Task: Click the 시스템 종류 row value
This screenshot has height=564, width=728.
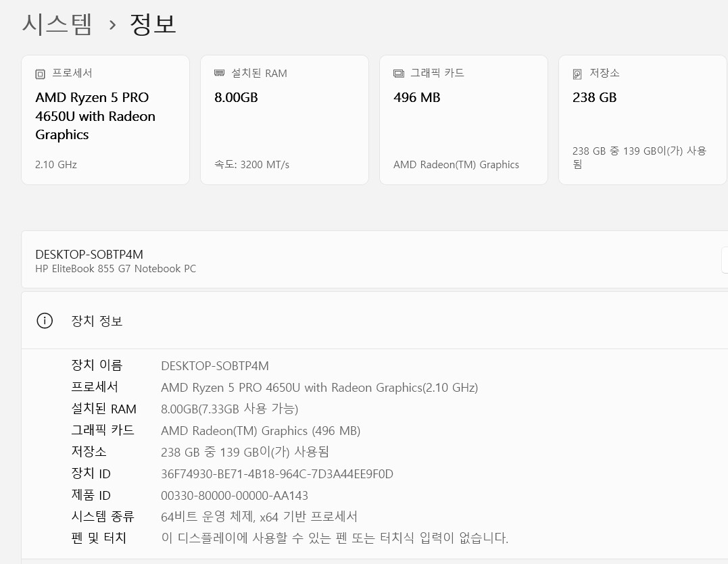Action: pyautogui.click(x=259, y=517)
